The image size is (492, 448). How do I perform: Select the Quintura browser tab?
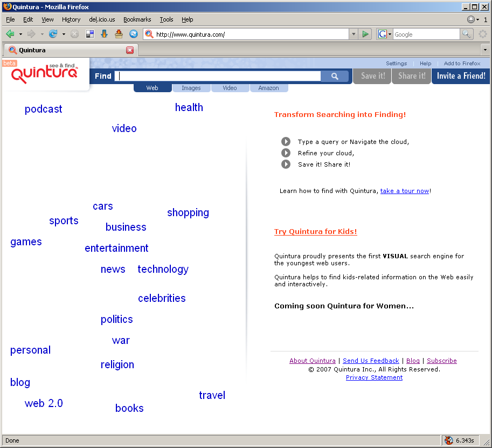point(71,50)
